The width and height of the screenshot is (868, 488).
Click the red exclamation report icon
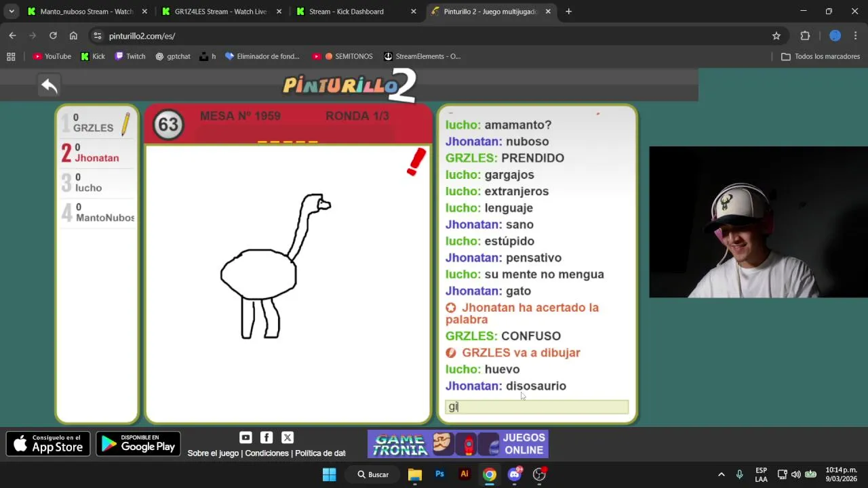[416, 162]
